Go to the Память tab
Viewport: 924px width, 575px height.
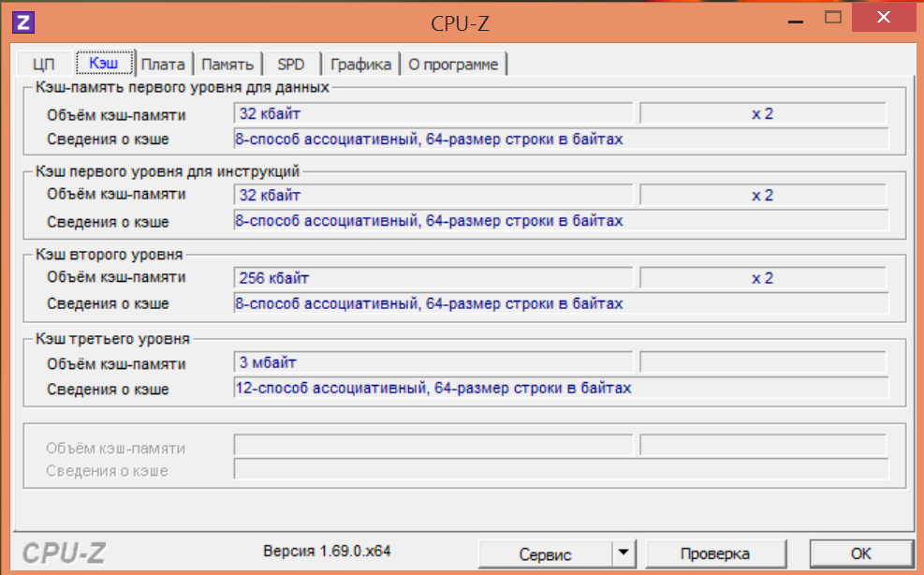(227, 65)
